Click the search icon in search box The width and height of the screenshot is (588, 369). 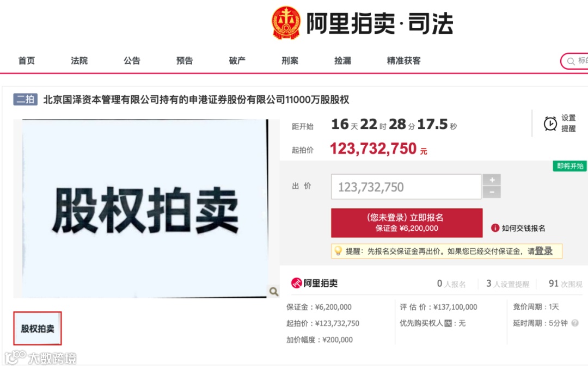click(x=571, y=61)
